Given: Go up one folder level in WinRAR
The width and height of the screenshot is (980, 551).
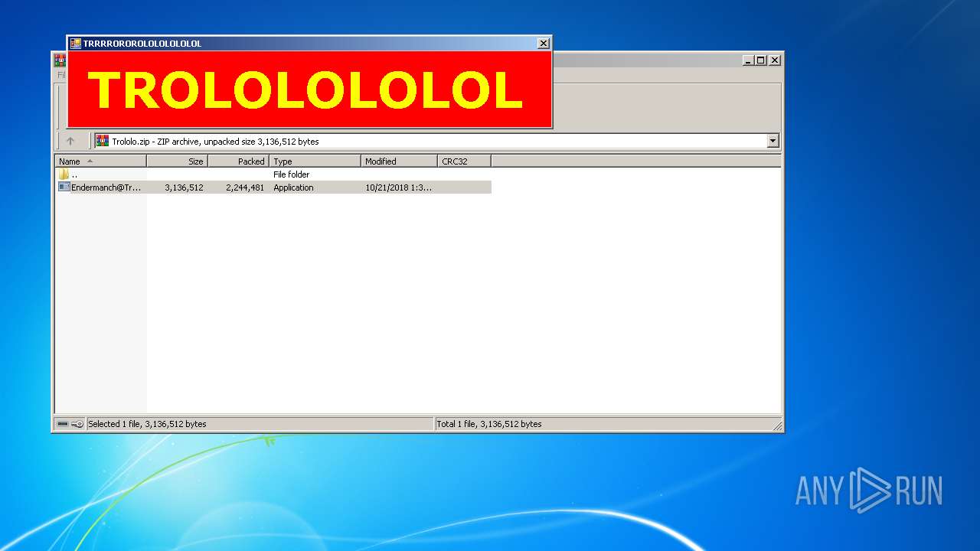Looking at the screenshot, I should (x=70, y=141).
